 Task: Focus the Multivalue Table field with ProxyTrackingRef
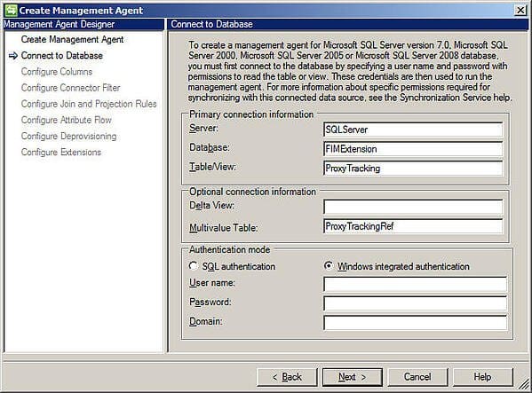413,226
